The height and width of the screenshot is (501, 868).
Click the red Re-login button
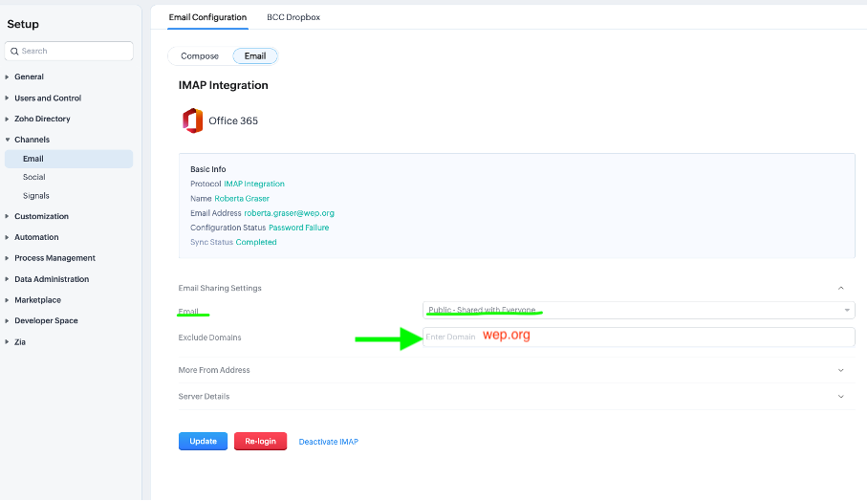point(260,442)
